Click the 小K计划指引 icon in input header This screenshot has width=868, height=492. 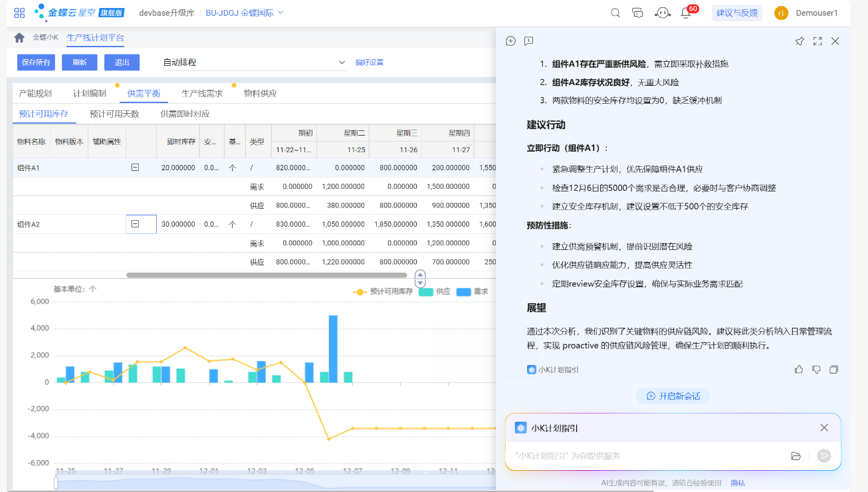(521, 428)
